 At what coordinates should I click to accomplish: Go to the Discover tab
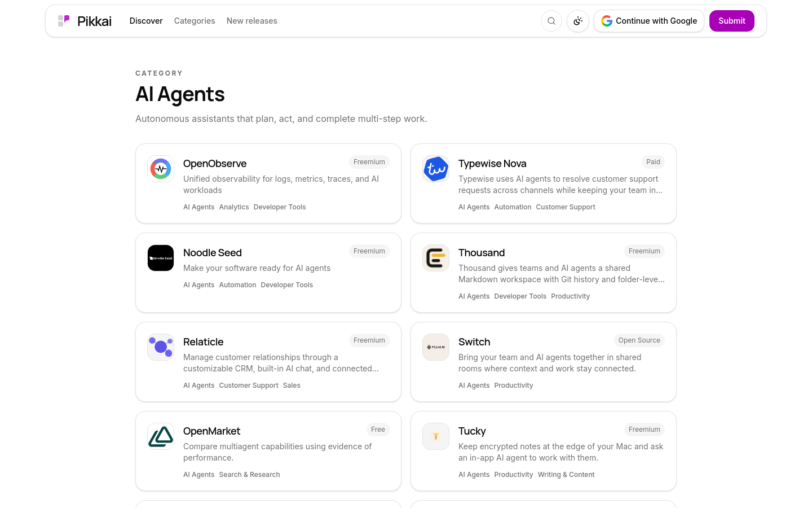[146, 21]
